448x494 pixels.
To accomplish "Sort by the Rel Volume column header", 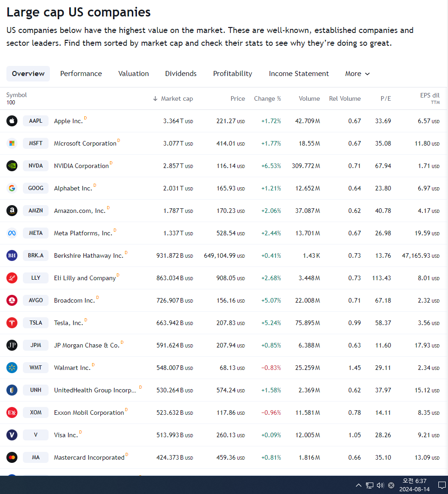I will pyautogui.click(x=345, y=98).
